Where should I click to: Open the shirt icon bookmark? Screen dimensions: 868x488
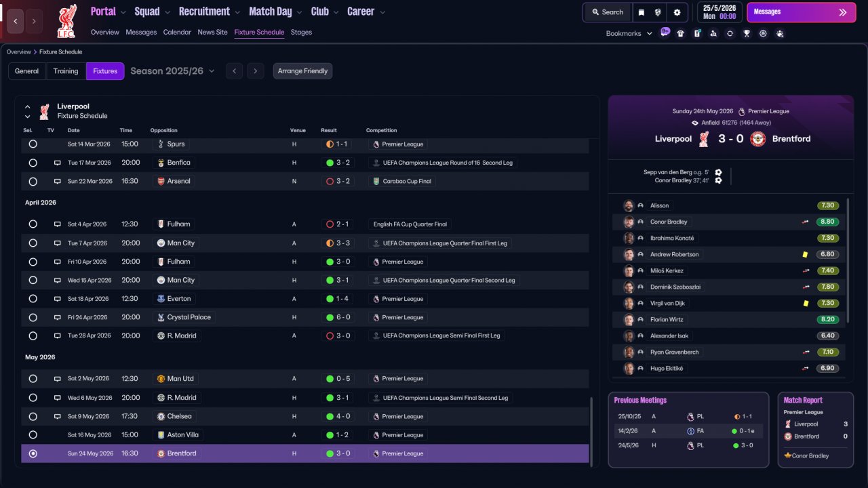click(681, 33)
